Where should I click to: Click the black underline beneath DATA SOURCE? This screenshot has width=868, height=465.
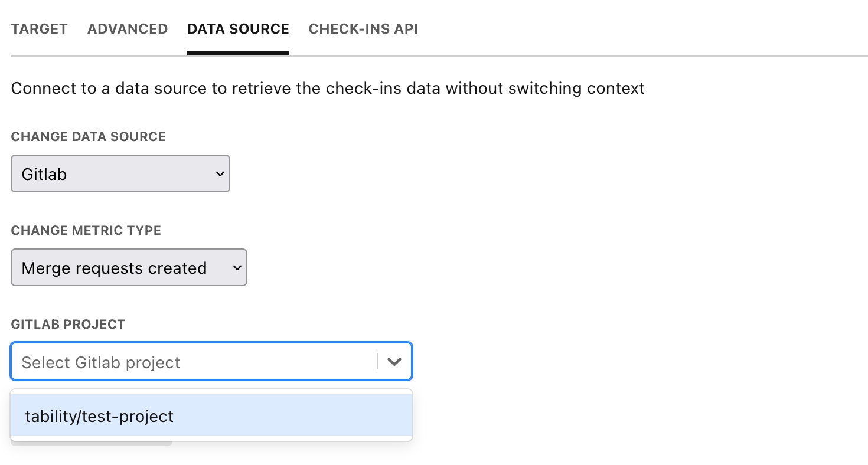coord(238,53)
